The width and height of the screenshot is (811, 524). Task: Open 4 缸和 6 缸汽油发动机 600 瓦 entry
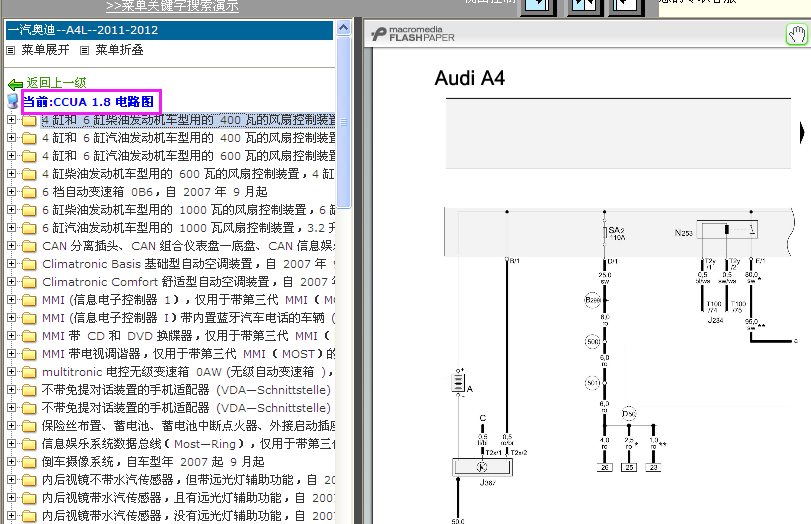(x=188, y=156)
